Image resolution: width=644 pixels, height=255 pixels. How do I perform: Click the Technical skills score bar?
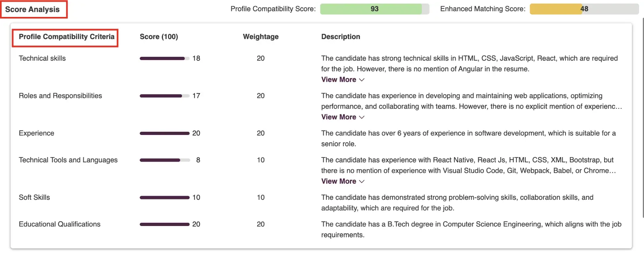pos(165,58)
